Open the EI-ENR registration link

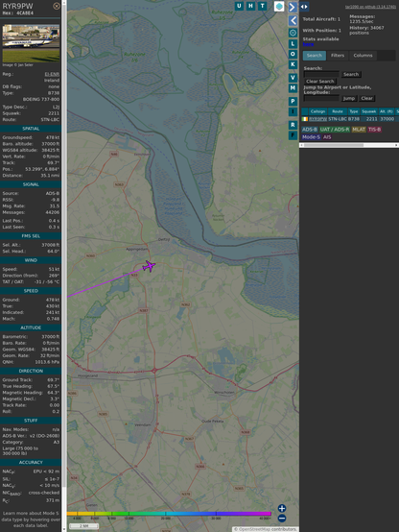tap(52, 74)
